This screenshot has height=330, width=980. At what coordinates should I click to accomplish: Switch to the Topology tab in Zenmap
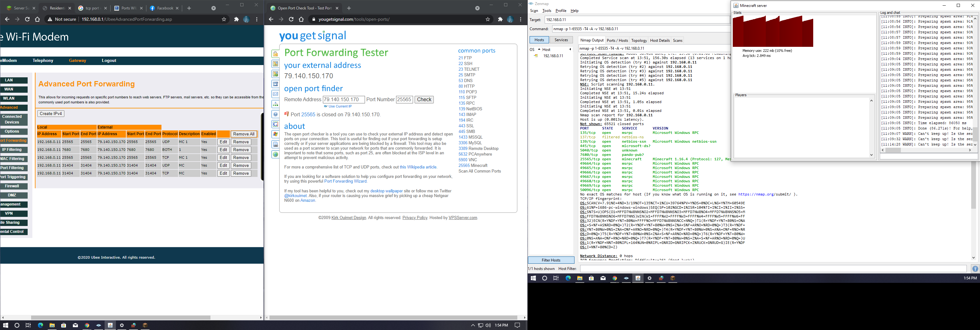(x=639, y=40)
